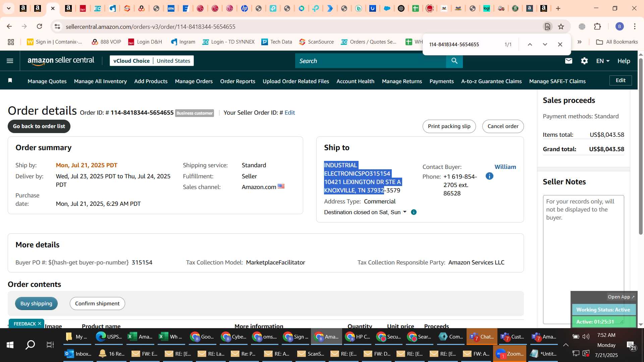The height and width of the screenshot is (362, 644).
Task: Open the Login D&H bookmark
Action: tap(145, 42)
